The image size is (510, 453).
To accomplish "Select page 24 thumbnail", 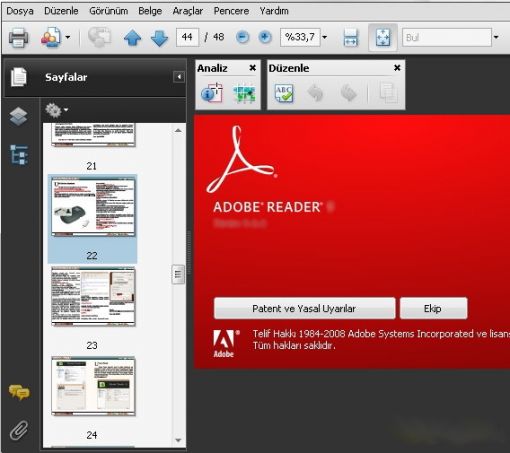I will pos(93,386).
